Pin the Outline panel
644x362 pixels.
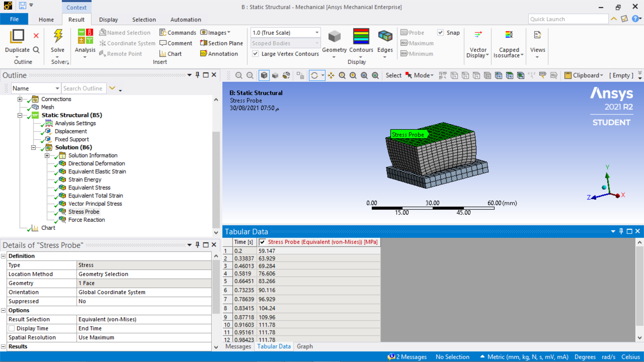[x=198, y=75]
